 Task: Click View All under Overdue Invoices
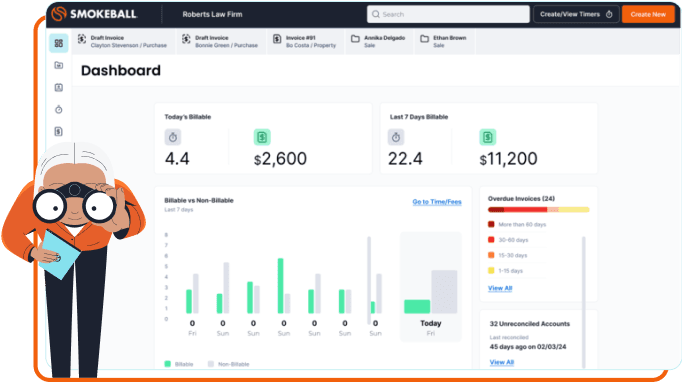[500, 288]
